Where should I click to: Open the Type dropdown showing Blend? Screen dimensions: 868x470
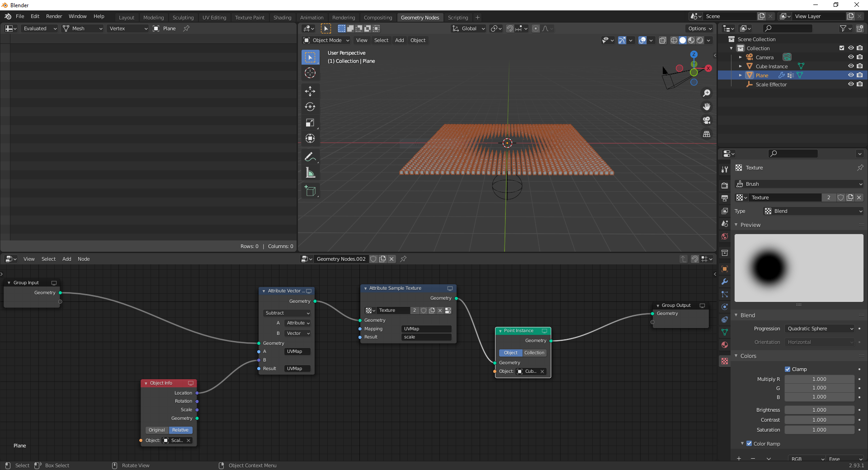click(812, 211)
